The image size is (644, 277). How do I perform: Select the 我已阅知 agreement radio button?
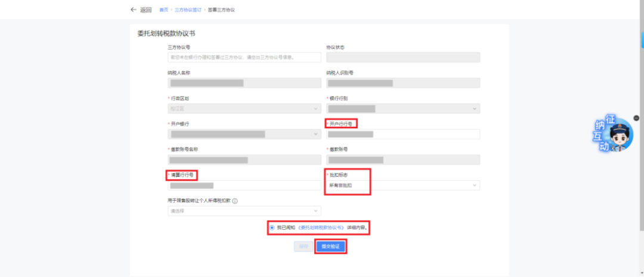[x=272, y=227]
